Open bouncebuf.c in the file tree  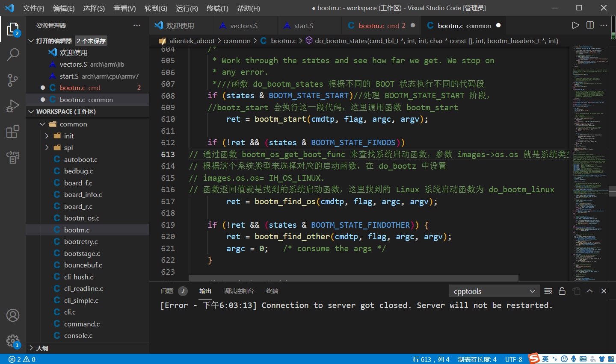click(88, 265)
